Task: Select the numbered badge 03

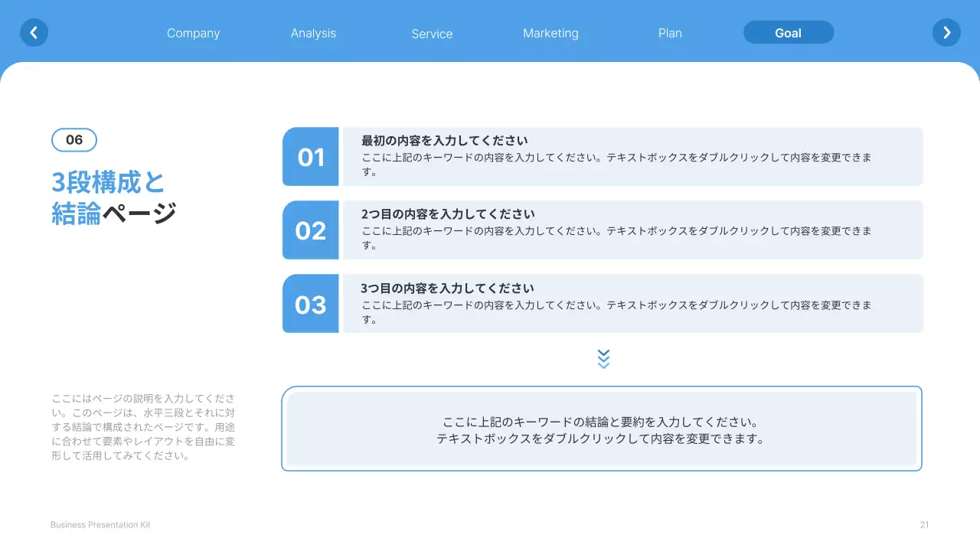Action: (x=310, y=304)
